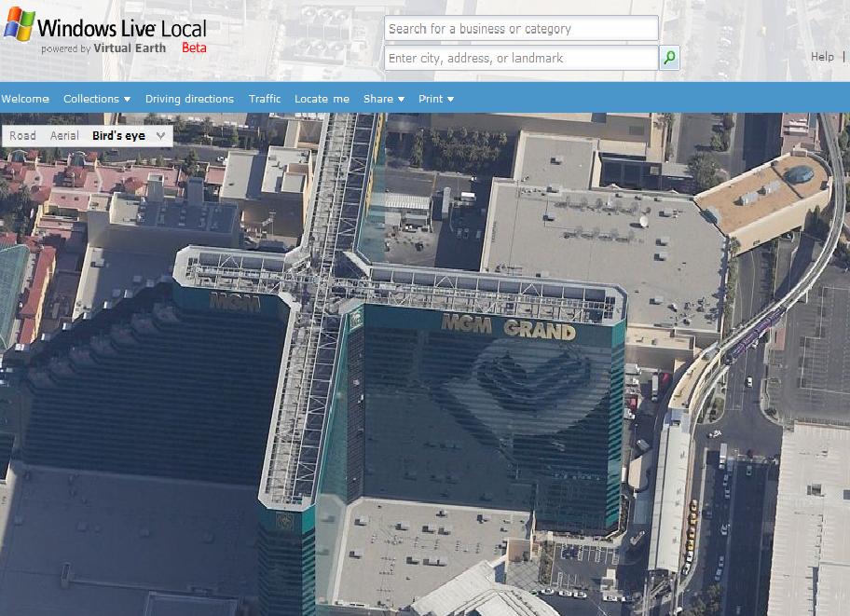
Task: Focus the city, address, or landmark field
Action: [x=521, y=58]
